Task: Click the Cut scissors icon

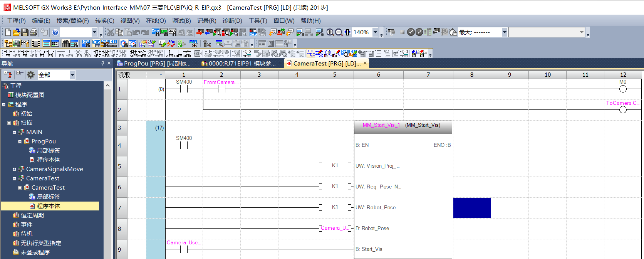Action: [x=111, y=32]
